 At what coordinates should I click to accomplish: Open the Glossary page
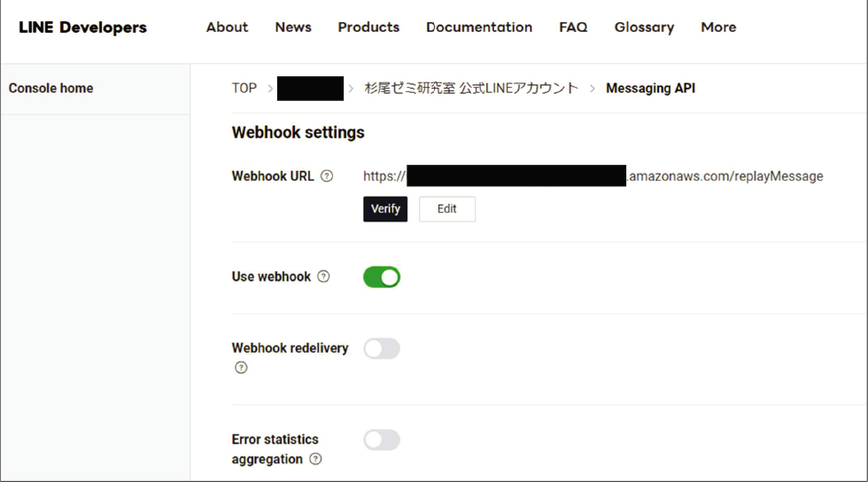[644, 27]
